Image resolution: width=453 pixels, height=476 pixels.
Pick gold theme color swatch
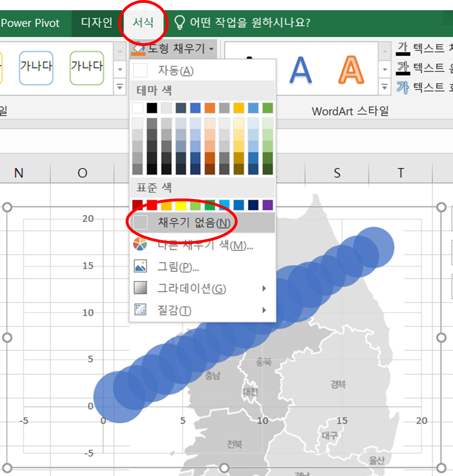pos(239,108)
